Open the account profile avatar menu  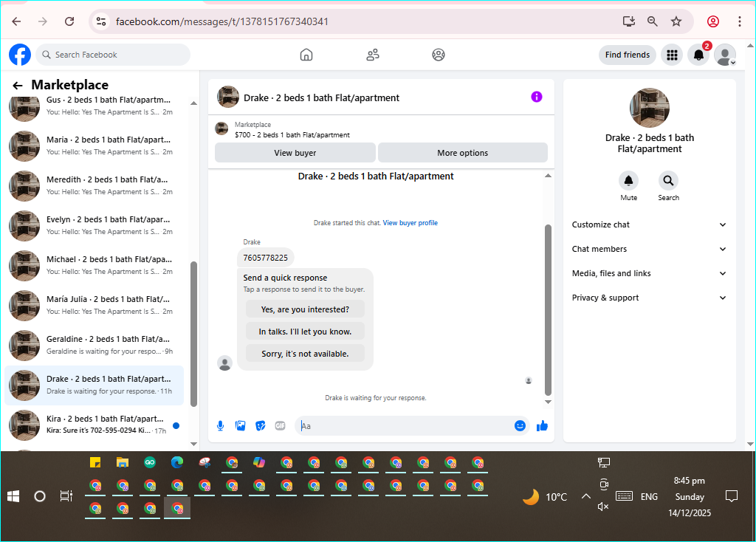pyautogui.click(x=725, y=55)
